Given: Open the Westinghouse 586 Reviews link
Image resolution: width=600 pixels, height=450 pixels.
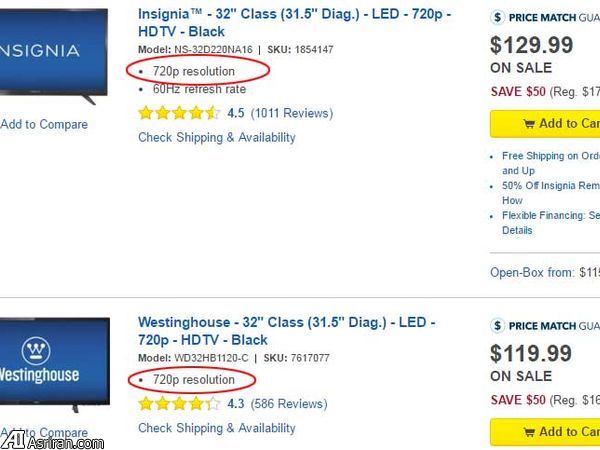Looking at the screenshot, I should (x=287, y=404).
